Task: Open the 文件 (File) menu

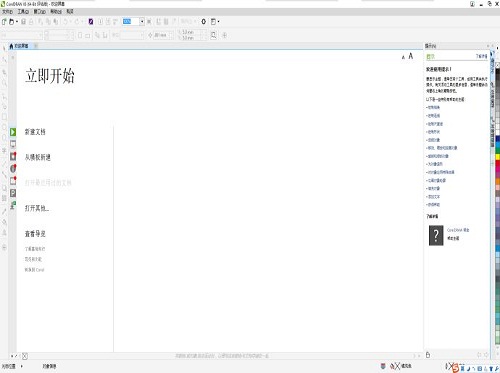Action: click(7, 12)
